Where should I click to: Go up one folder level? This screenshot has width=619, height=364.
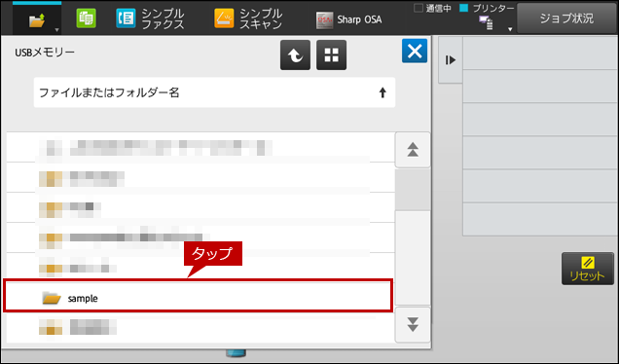295,55
